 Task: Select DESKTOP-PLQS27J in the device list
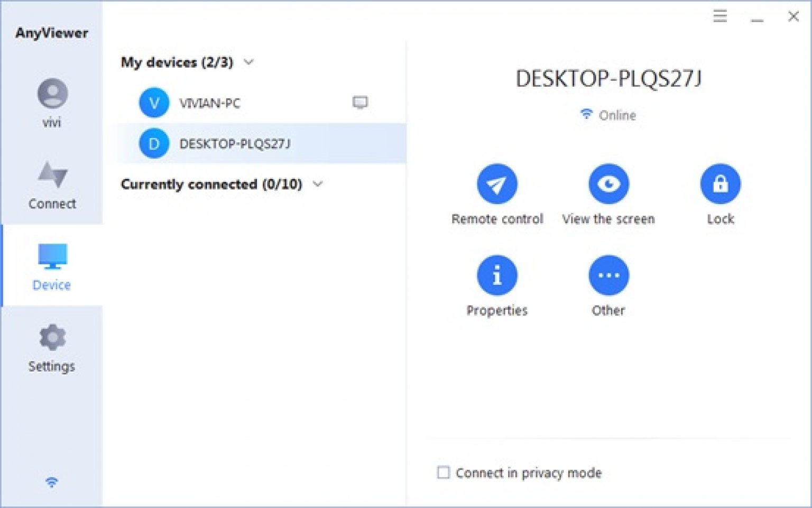click(236, 143)
